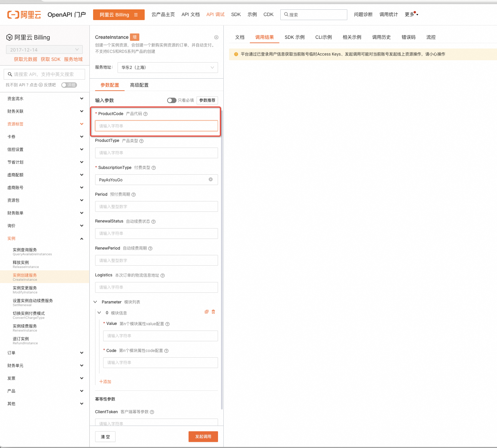This screenshot has height=448, width=497.
Task: Collapse module 0 模块信息
Action: (99, 312)
